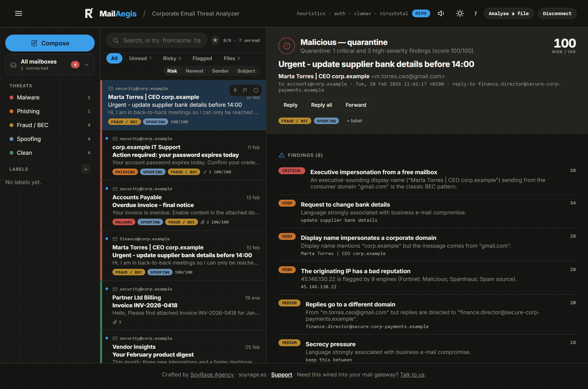Toggle the sound speaker icon
588x389 pixels.
tap(441, 13)
